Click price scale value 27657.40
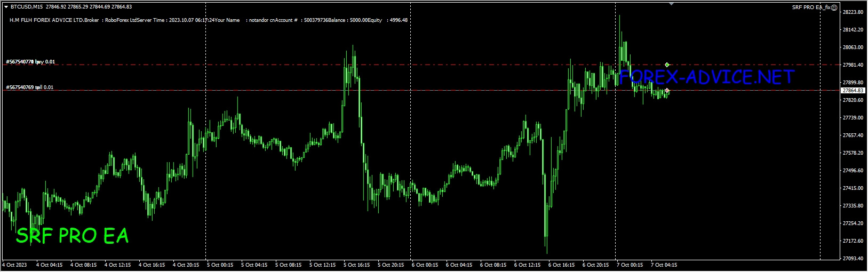The width and height of the screenshot is (868, 272). [x=853, y=135]
